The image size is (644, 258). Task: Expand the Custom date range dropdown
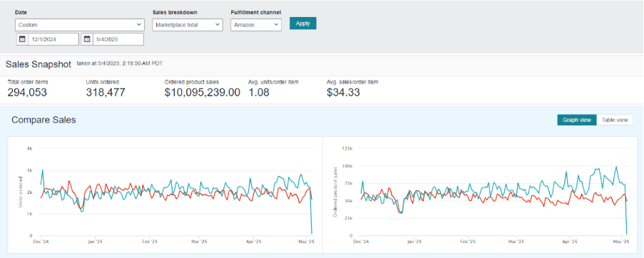point(80,25)
